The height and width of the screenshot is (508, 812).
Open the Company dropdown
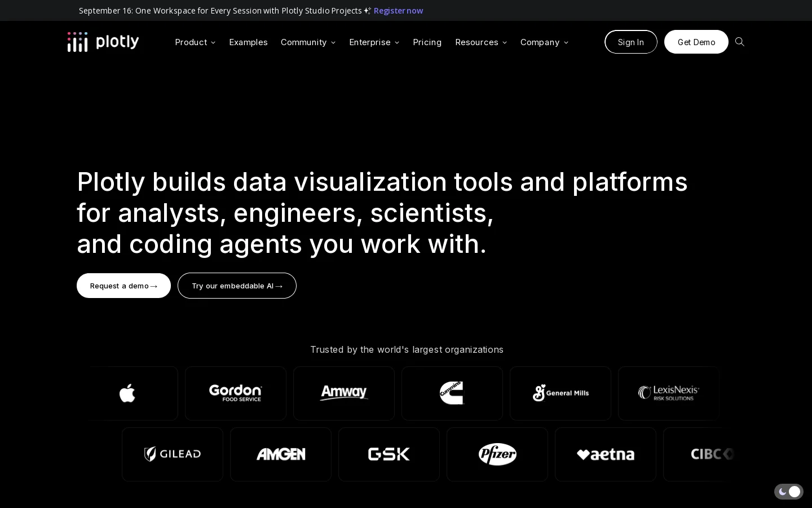tap(544, 42)
